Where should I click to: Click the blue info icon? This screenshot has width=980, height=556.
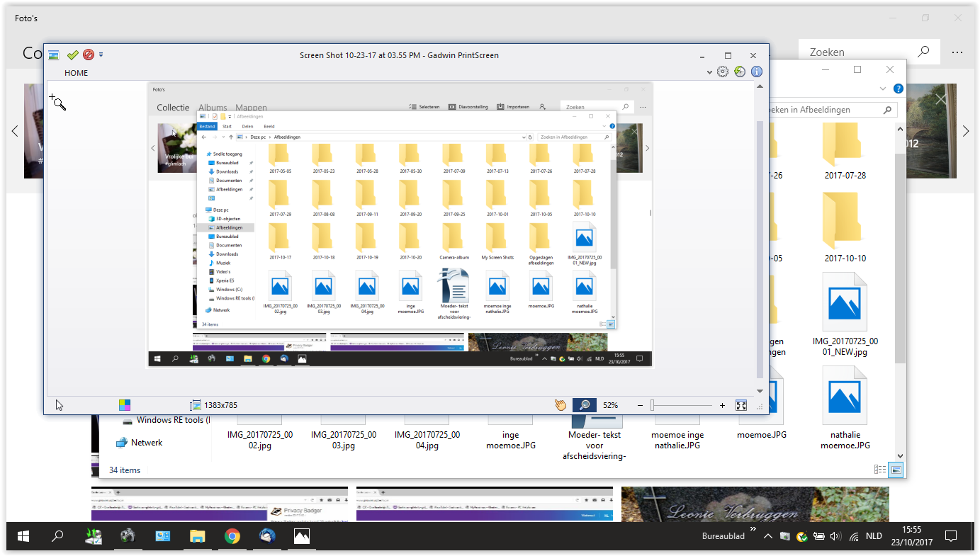757,72
